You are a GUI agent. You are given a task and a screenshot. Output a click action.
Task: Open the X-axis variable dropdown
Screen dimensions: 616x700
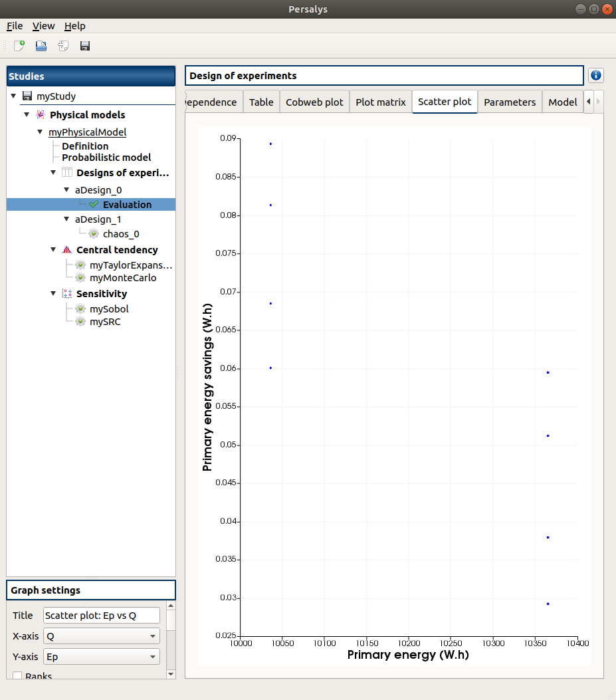pos(101,636)
